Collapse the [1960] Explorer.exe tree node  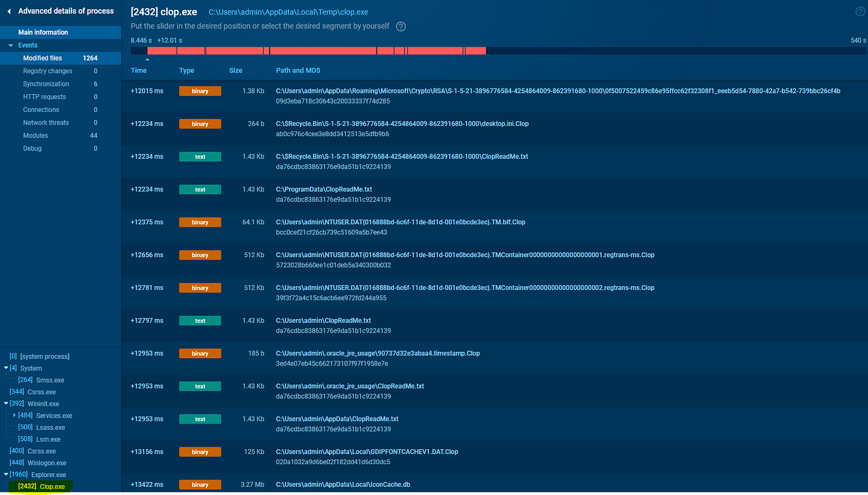click(x=6, y=475)
